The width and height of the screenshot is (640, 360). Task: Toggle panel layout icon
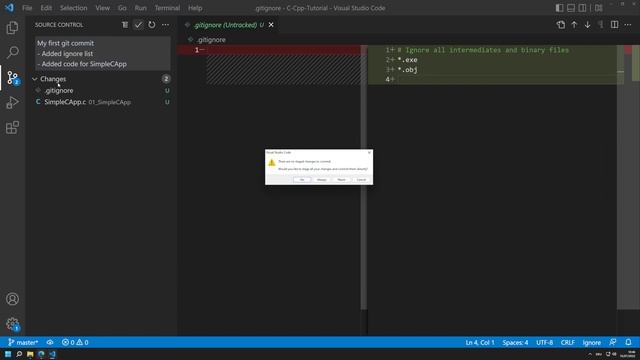(x=571, y=8)
